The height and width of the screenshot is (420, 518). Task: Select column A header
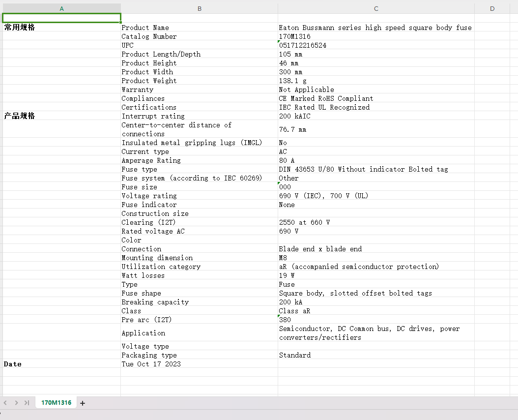point(62,8)
